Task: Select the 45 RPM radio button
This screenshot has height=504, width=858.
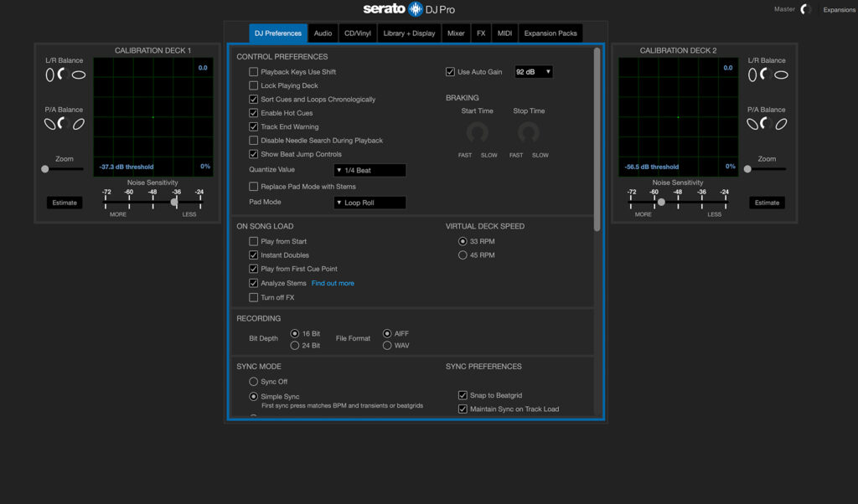Action: click(463, 255)
